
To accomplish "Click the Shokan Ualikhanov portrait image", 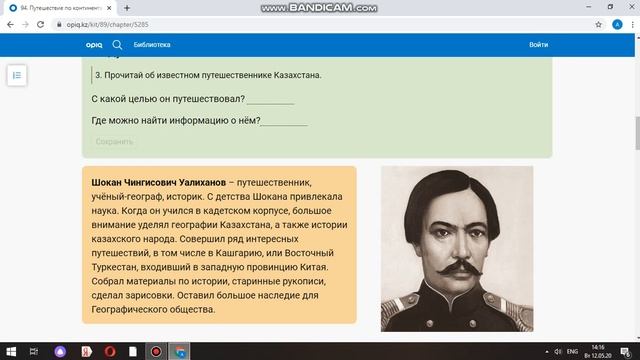I will pyautogui.click(x=457, y=249).
